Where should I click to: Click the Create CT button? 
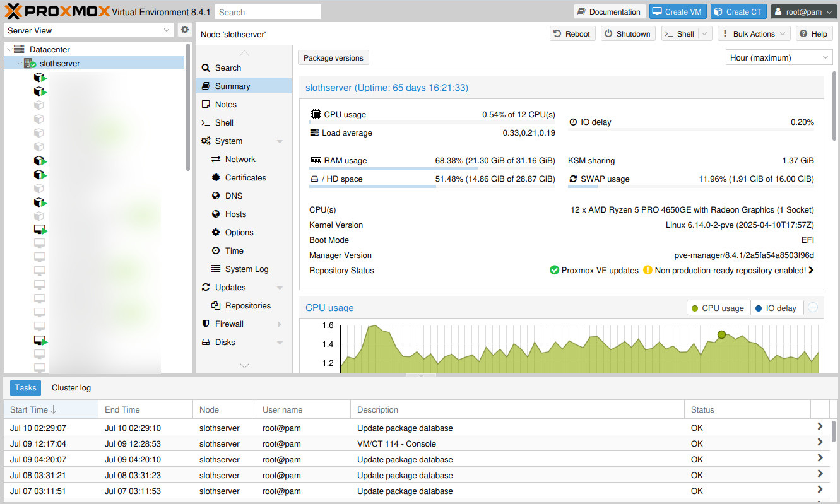[738, 12]
